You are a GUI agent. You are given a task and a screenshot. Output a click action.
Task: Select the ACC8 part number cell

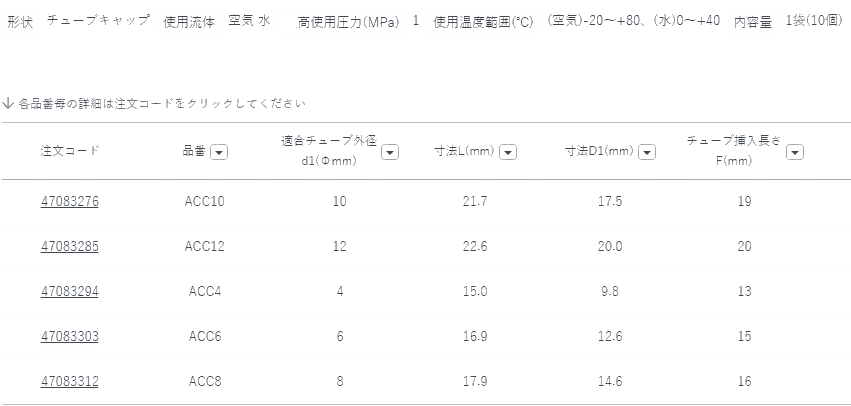pyautogui.click(x=205, y=381)
